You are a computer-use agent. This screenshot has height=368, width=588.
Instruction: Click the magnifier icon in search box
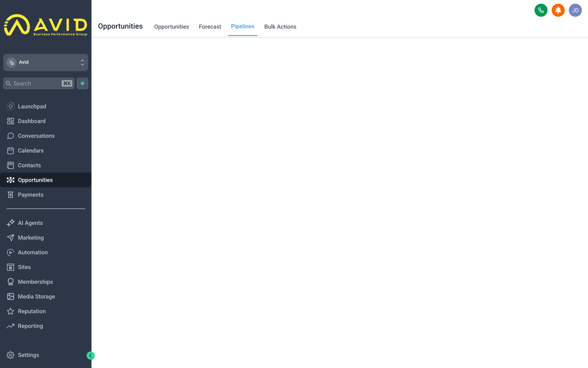(x=9, y=83)
